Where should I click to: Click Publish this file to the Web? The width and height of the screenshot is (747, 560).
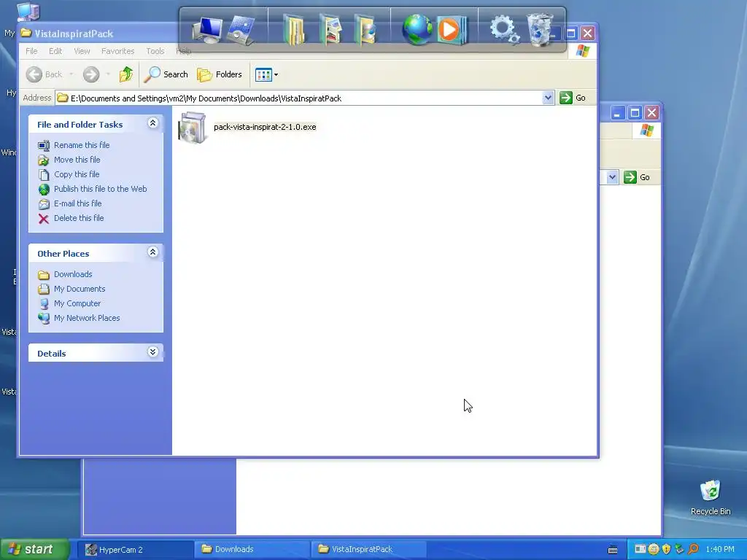tap(101, 189)
